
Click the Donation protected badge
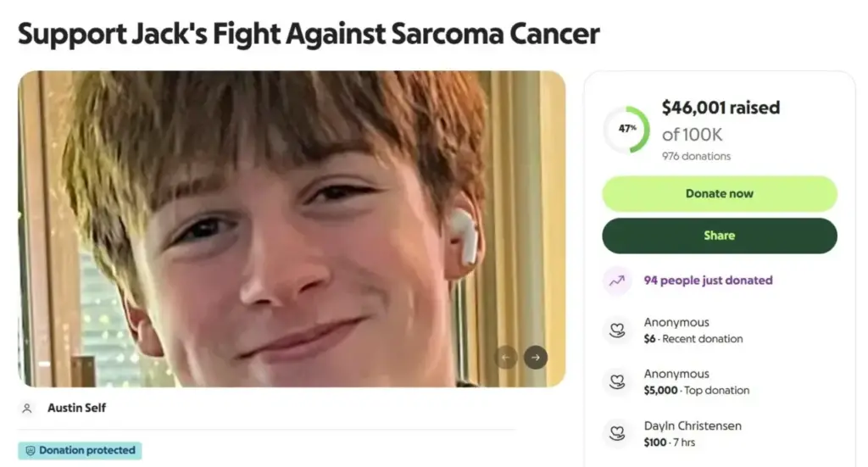[80, 450]
